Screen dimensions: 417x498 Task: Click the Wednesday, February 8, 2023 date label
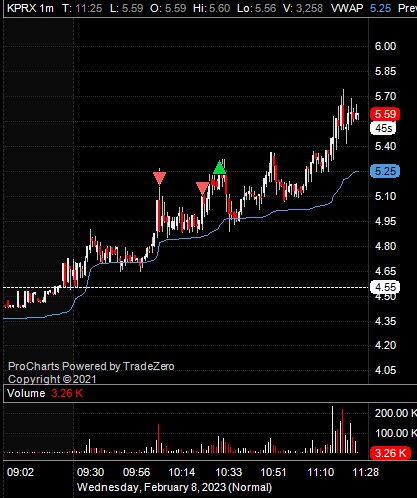click(174, 487)
